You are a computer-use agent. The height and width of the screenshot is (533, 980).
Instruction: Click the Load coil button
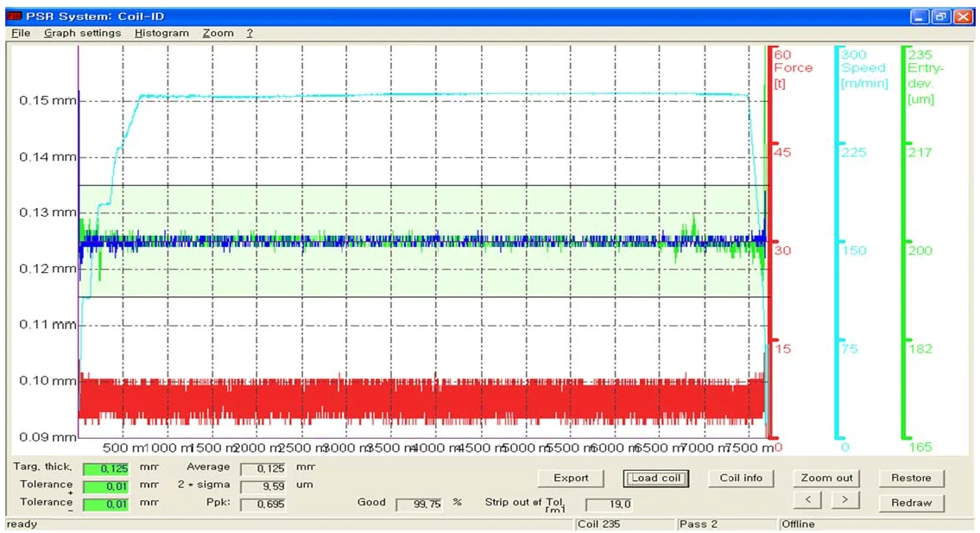pos(656,478)
